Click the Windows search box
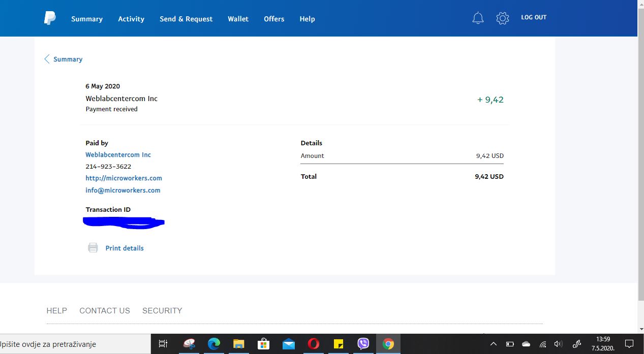 [x=75, y=344]
